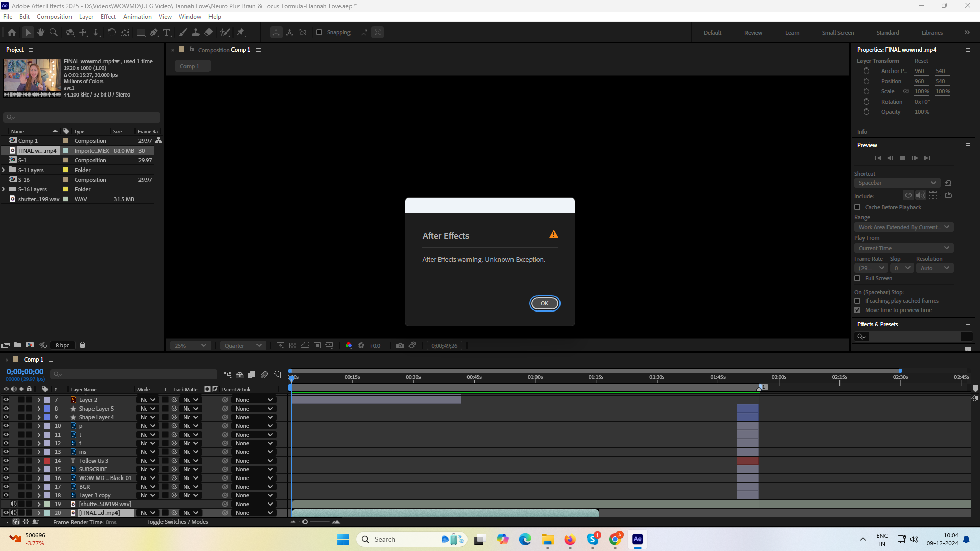Screen dimensions: 980x551
Task: Select the Pen tool
Action: coord(154,32)
